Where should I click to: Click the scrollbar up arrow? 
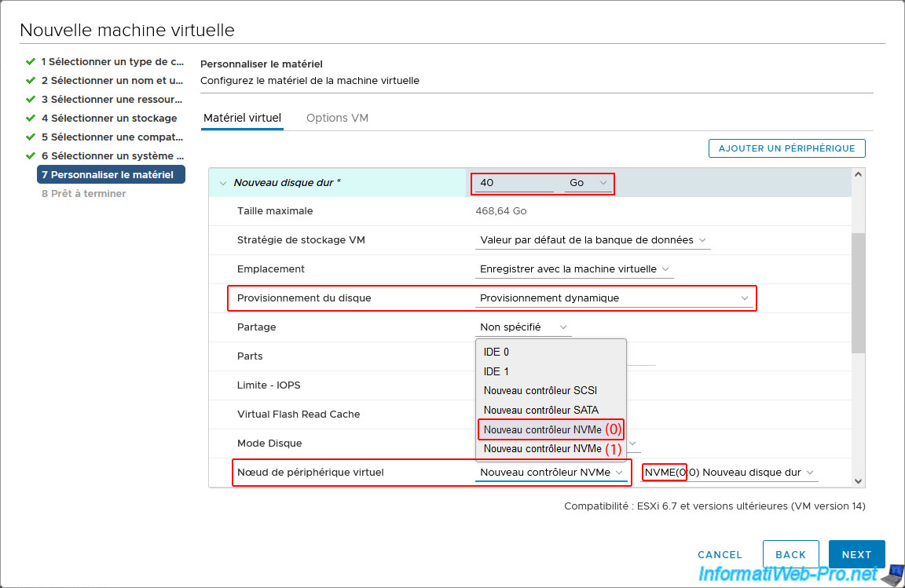click(858, 174)
